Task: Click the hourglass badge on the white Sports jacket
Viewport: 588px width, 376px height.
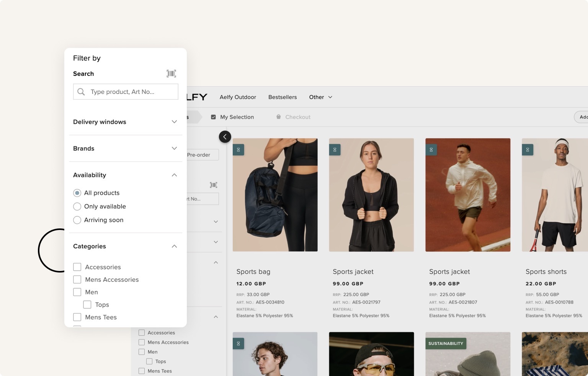Action: (x=431, y=150)
